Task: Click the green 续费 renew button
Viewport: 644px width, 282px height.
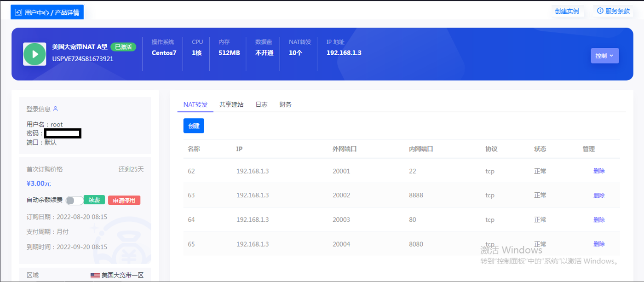Action: coord(94,200)
